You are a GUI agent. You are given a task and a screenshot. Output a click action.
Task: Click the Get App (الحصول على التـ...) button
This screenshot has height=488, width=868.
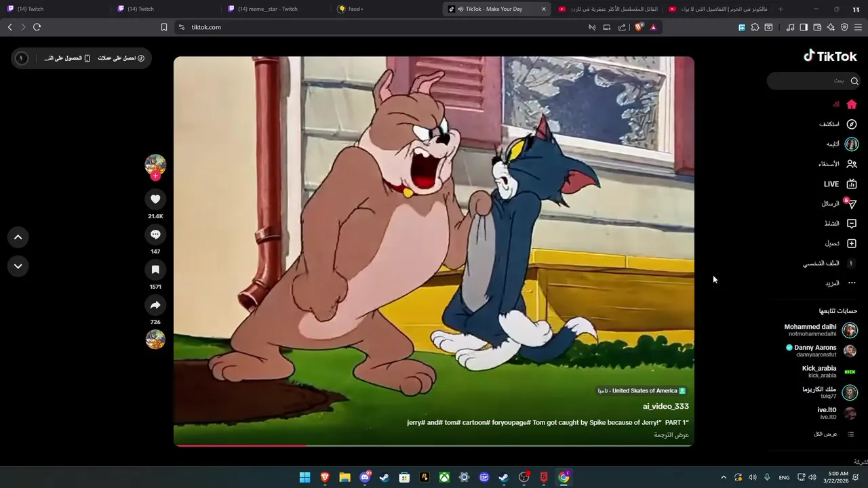click(67, 58)
